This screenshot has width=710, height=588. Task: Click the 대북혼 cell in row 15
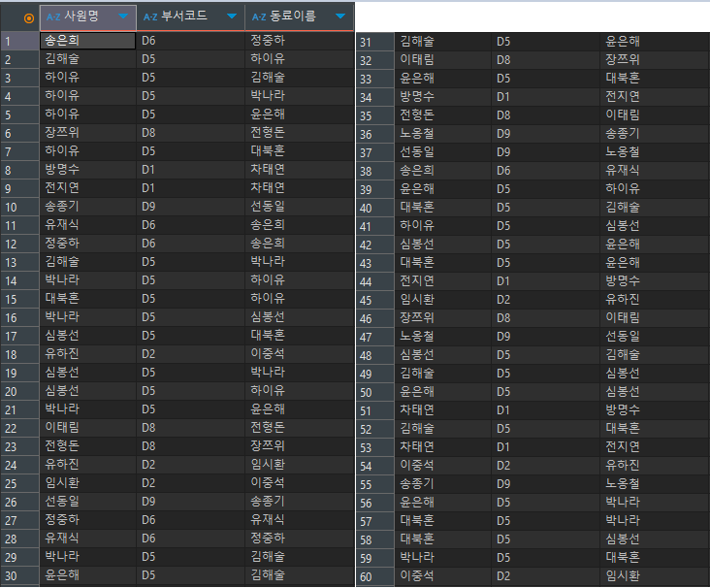88,299
